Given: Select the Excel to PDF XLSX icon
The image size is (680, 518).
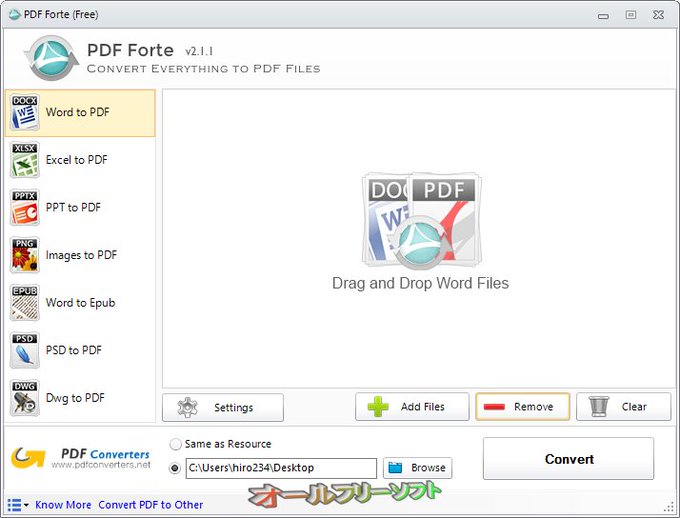Looking at the screenshot, I should [25, 160].
